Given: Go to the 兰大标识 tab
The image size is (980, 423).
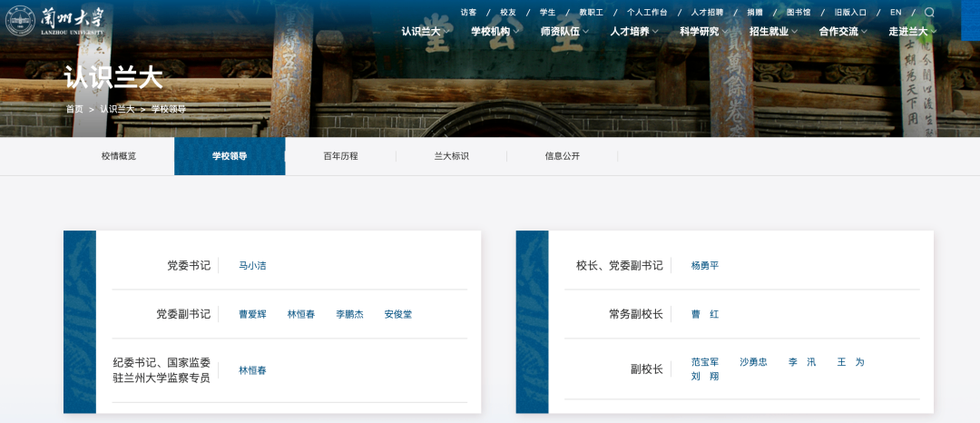Looking at the screenshot, I should 451,156.
